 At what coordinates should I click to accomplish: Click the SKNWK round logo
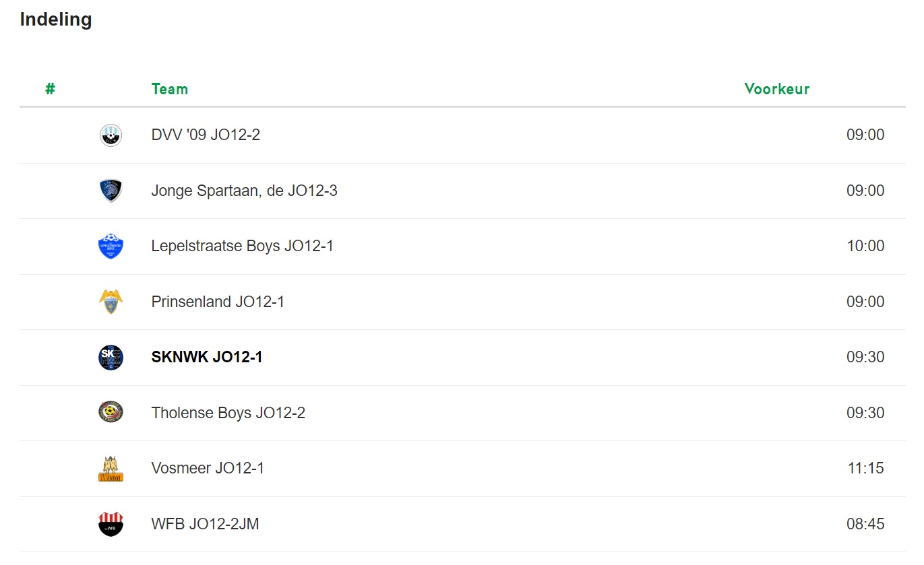[x=111, y=358]
